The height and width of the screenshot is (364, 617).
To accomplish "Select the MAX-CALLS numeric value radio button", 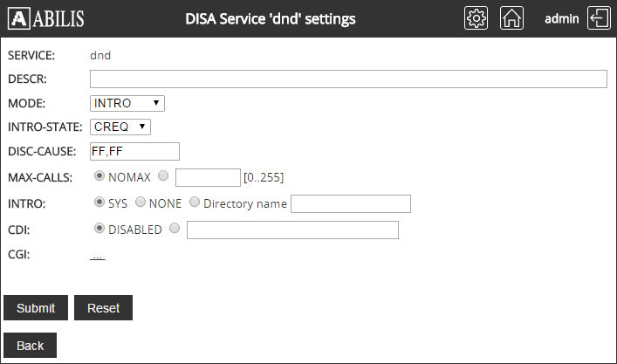I will pyautogui.click(x=163, y=176).
